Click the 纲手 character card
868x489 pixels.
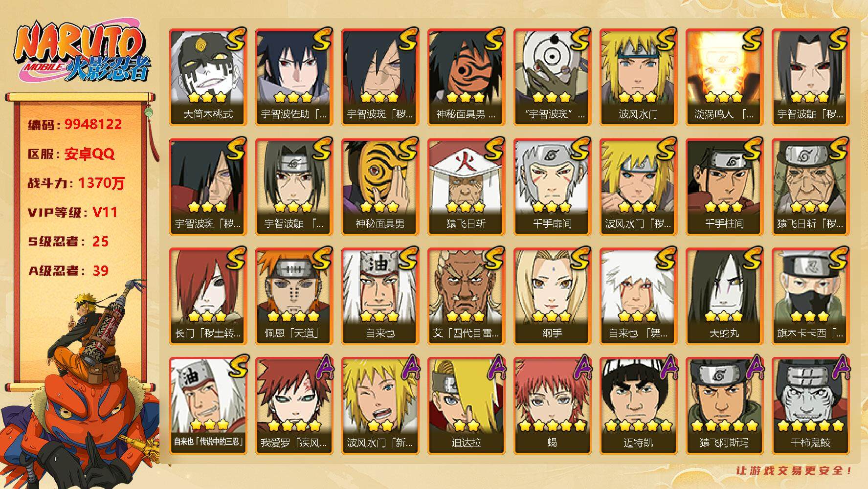tap(552, 296)
